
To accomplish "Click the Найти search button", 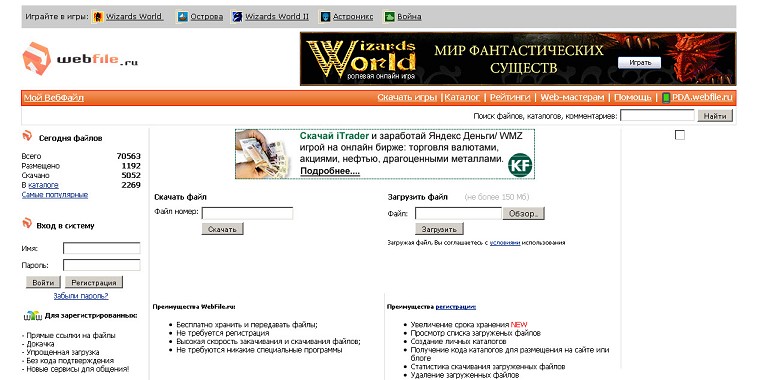I will (x=715, y=116).
